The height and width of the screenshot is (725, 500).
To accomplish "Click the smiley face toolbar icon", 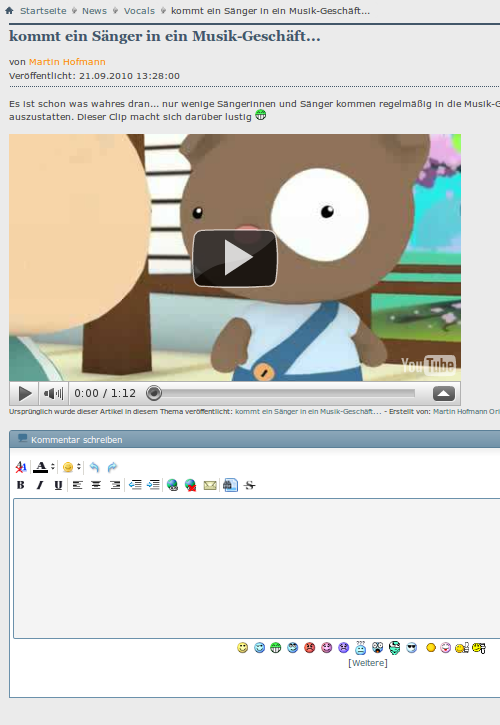I will pos(68,467).
